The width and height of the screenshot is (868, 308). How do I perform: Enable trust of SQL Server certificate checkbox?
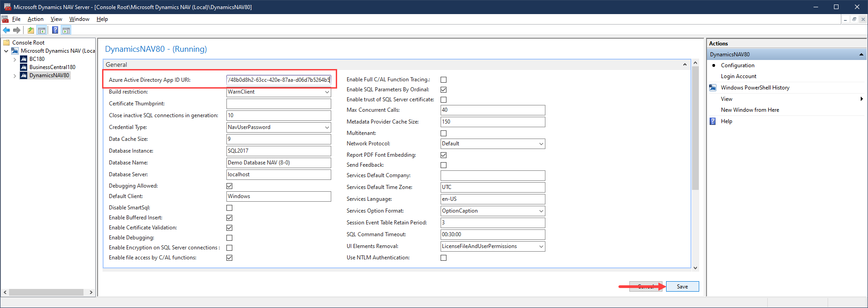pos(444,100)
